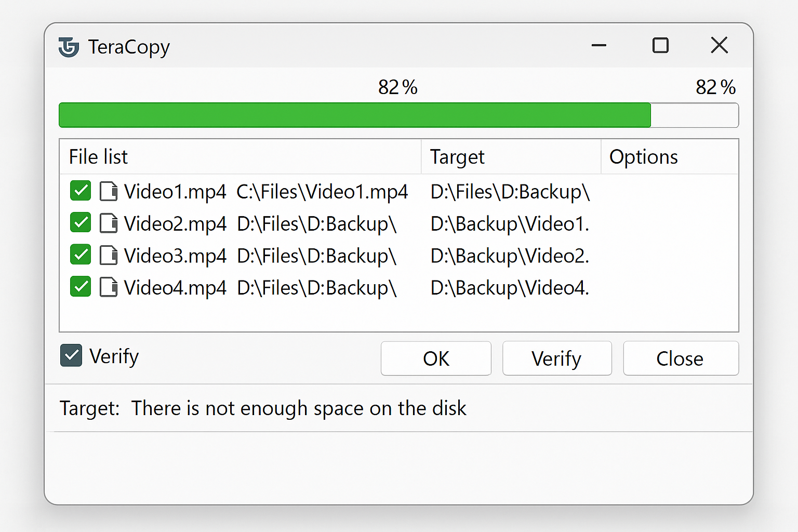Toggle the Video3.mp4 checkbox

click(x=80, y=255)
